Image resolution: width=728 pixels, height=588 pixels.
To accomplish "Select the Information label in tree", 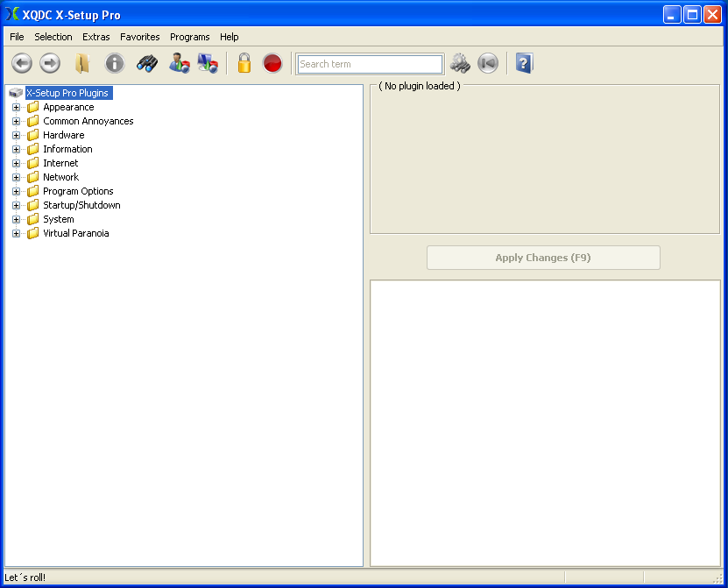I will coord(67,149).
